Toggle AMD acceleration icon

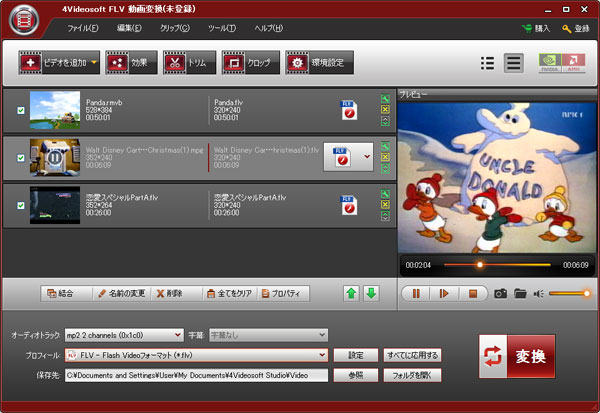click(573, 63)
